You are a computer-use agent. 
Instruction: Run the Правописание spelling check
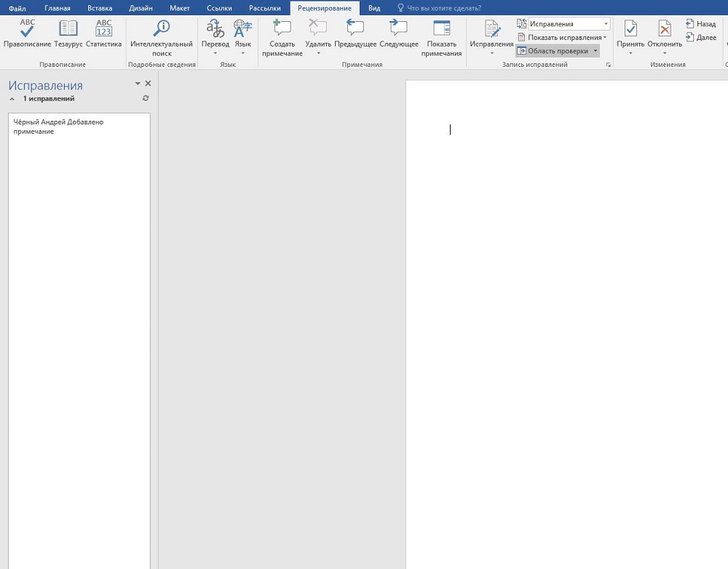click(x=27, y=33)
